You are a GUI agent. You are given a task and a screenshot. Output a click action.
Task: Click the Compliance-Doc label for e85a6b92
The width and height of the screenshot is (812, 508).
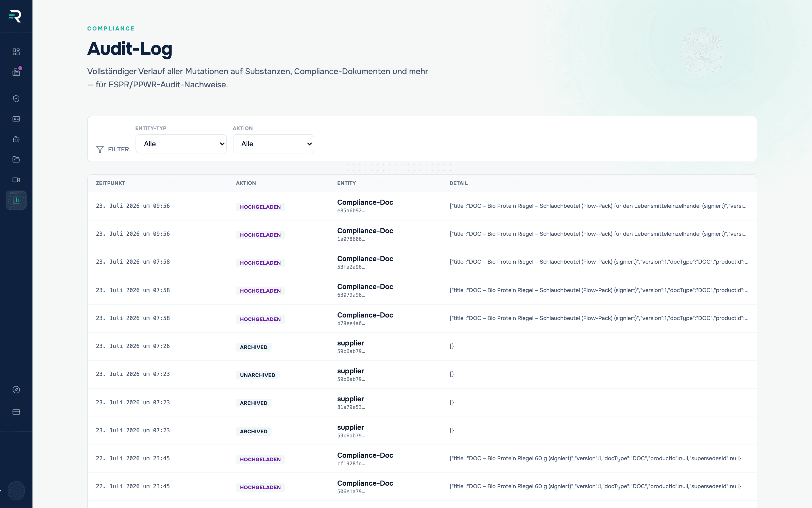click(365, 202)
